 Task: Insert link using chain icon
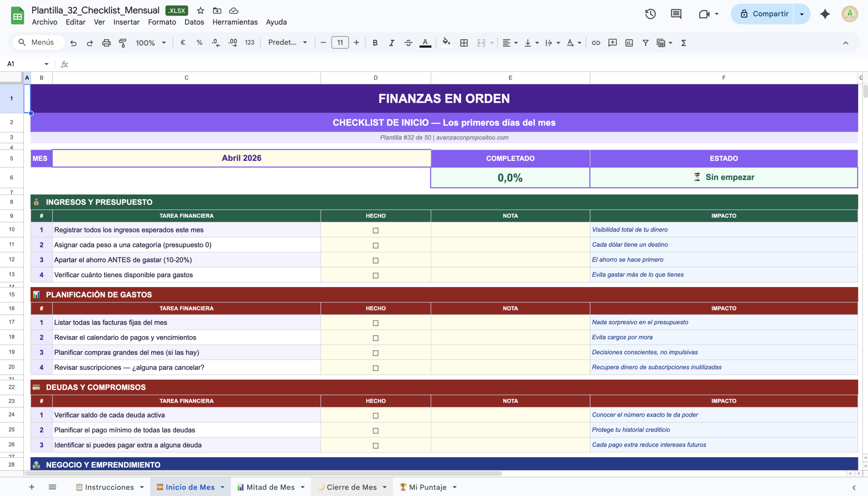596,43
